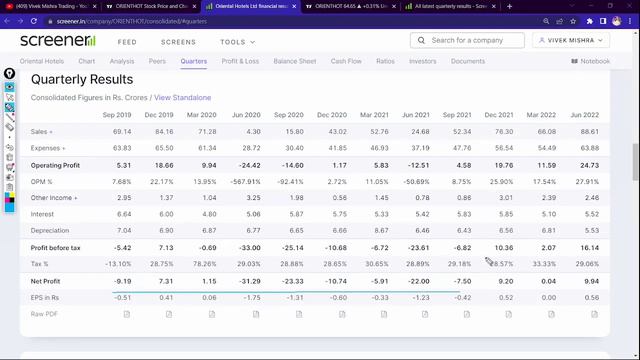The height and width of the screenshot is (360, 640).
Task: Open the Raw PDF icon for Dec 2021
Action: 509,314
